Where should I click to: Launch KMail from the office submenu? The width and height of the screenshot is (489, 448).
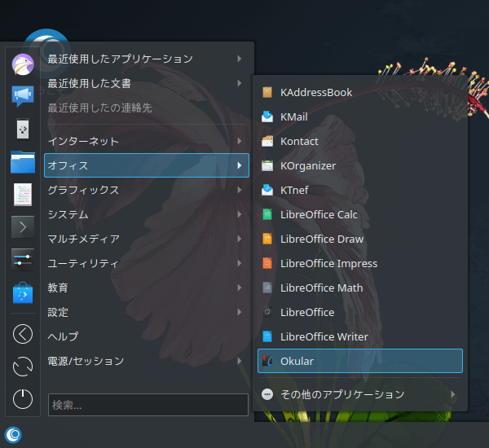(360, 116)
